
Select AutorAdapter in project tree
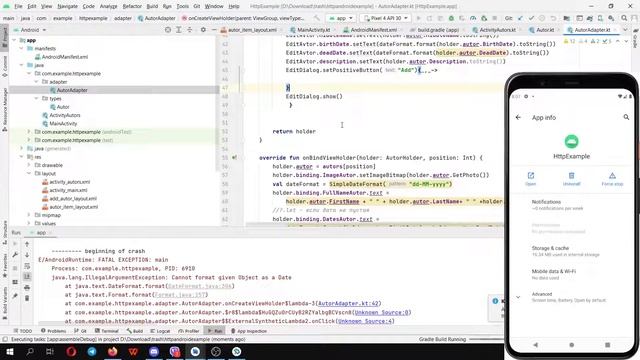pos(72,90)
